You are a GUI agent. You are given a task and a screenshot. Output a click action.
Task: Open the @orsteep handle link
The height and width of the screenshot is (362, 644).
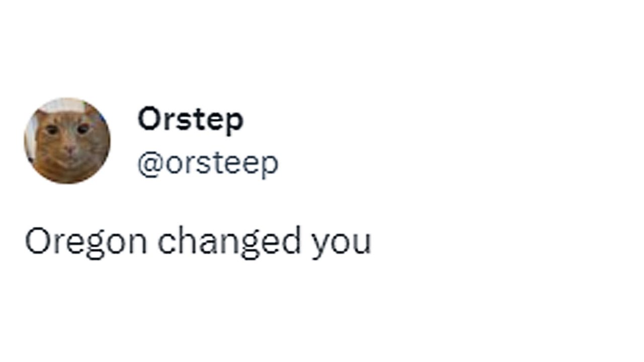pyautogui.click(x=208, y=164)
